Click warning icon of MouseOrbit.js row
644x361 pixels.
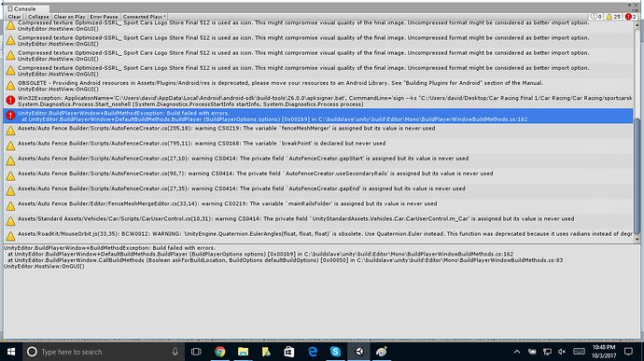click(x=10, y=236)
